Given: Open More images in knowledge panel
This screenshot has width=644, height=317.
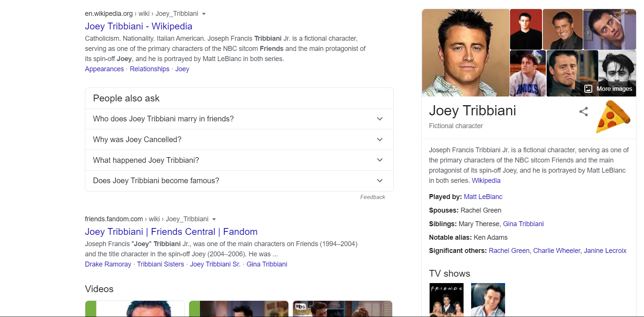Looking at the screenshot, I should click(x=609, y=89).
